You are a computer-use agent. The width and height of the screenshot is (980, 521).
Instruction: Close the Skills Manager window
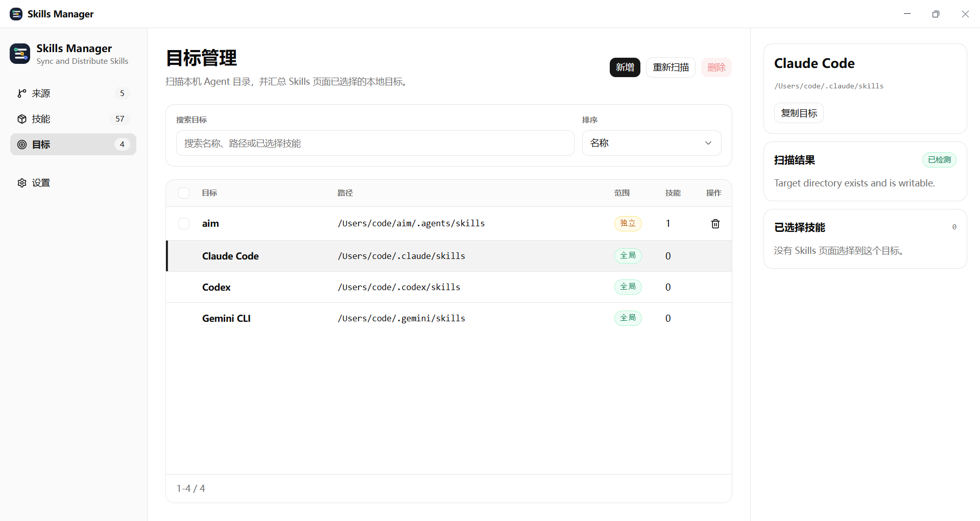click(965, 14)
